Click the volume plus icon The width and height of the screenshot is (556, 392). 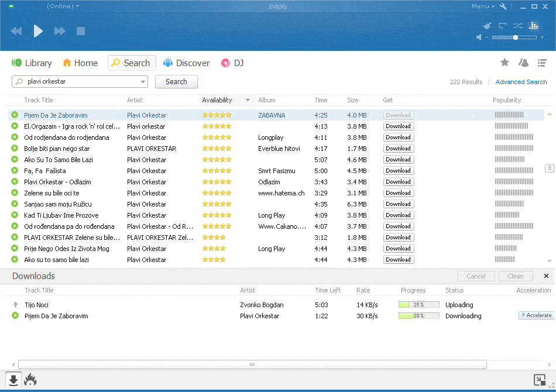tap(542, 37)
